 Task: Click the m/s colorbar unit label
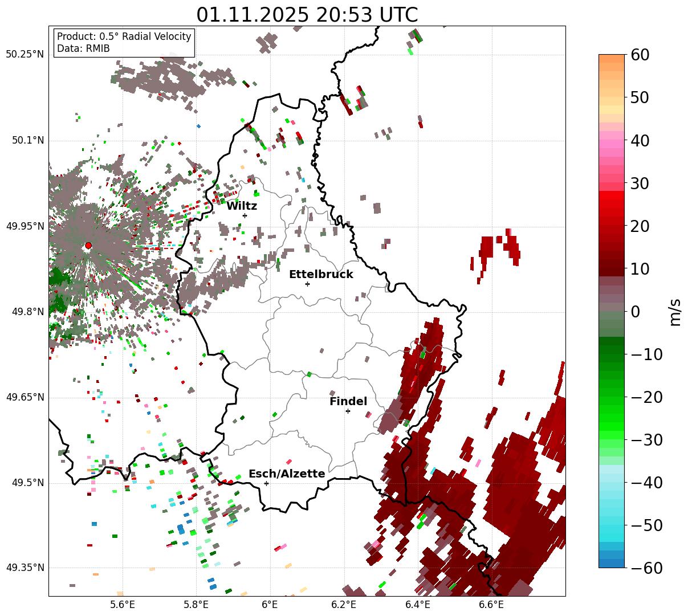coord(675,311)
